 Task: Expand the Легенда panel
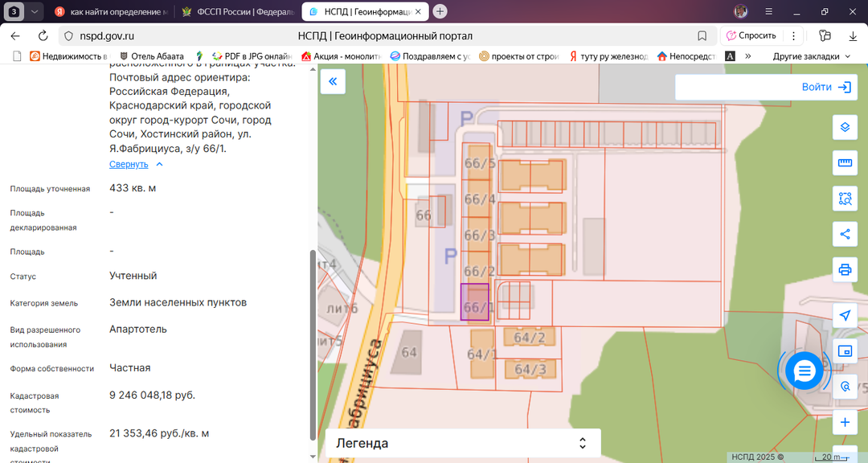(462, 443)
